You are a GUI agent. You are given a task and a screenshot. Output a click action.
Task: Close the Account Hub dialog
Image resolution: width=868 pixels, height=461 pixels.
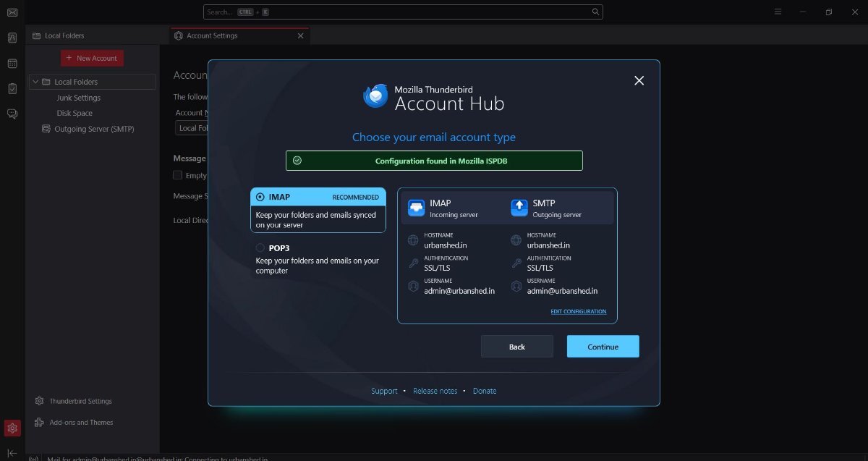coord(639,80)
